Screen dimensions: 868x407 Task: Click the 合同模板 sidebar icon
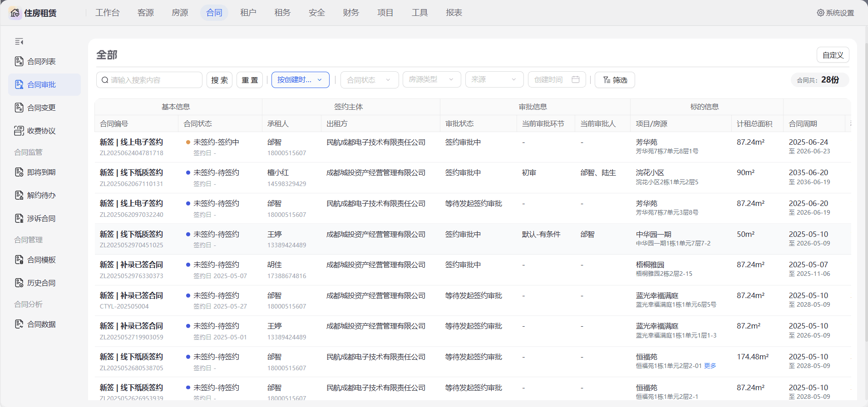click(x=19, y=260)
